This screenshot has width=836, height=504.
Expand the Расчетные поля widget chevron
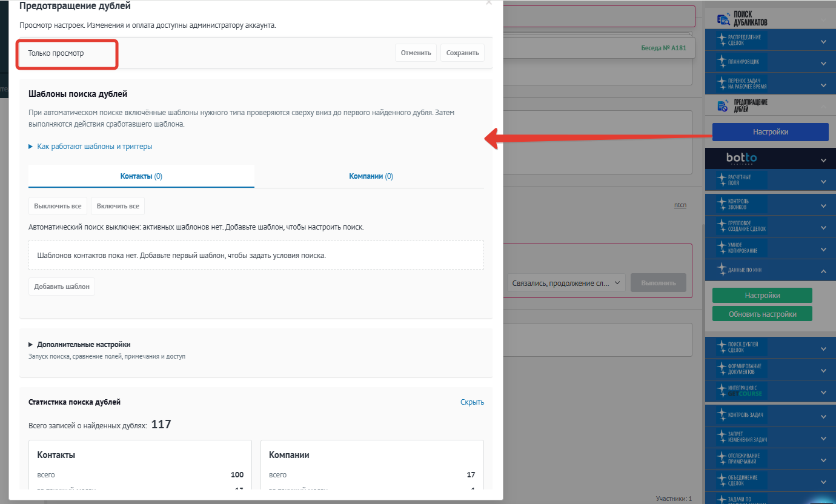(823, 181)
